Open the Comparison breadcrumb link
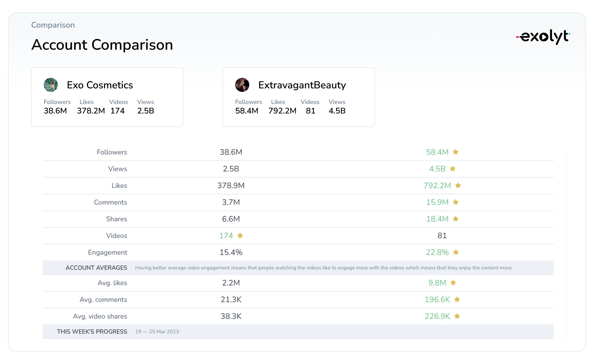 pyautogui.click(x=53, y=25)
